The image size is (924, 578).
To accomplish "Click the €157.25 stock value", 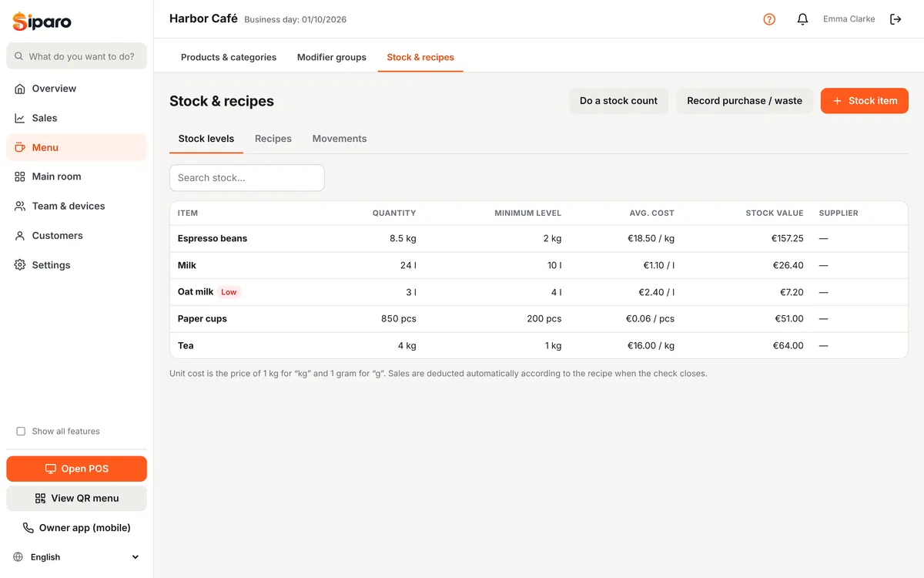I will click(787, 239).
